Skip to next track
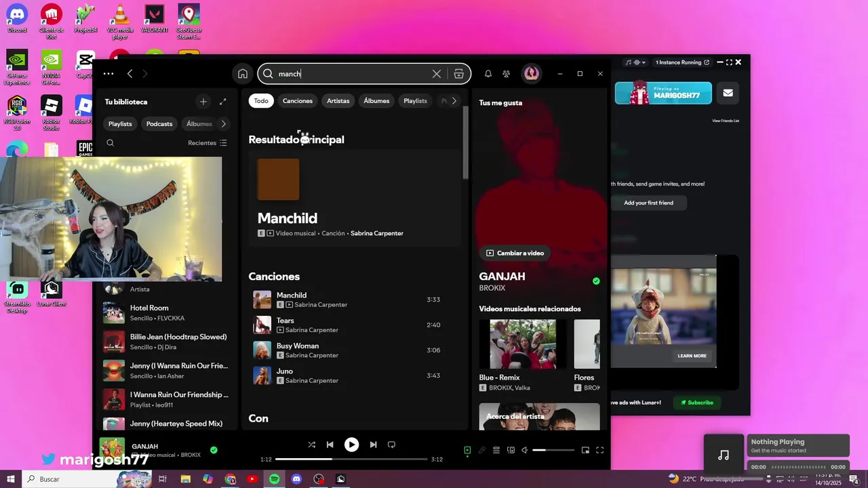Viewport: 868px width, 488px height. [373, 445]
